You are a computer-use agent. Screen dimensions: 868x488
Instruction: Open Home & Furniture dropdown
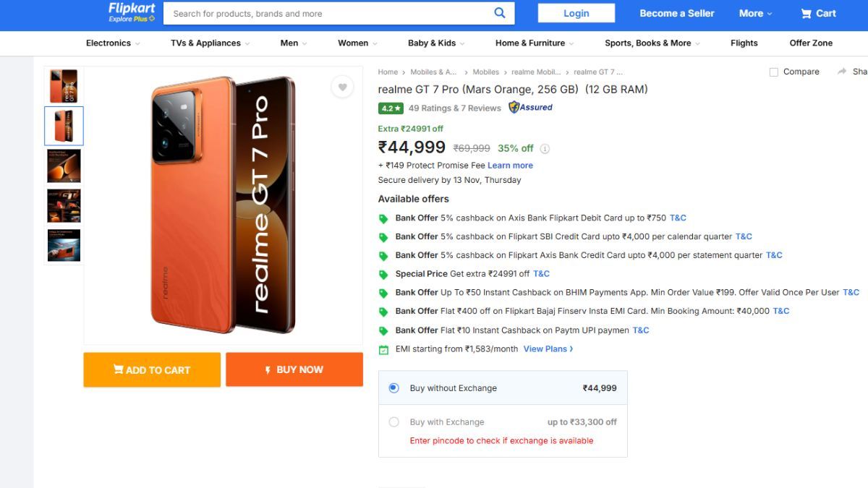tap(535, 43)
